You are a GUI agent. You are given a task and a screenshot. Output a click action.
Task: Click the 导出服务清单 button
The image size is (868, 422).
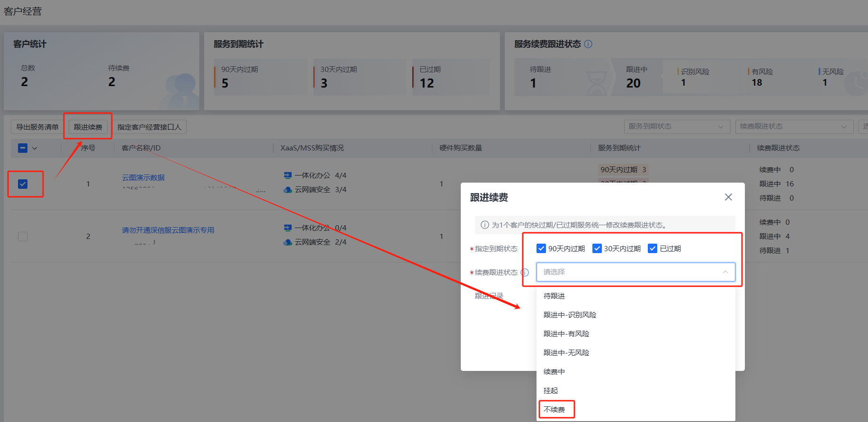pos(37,127)
